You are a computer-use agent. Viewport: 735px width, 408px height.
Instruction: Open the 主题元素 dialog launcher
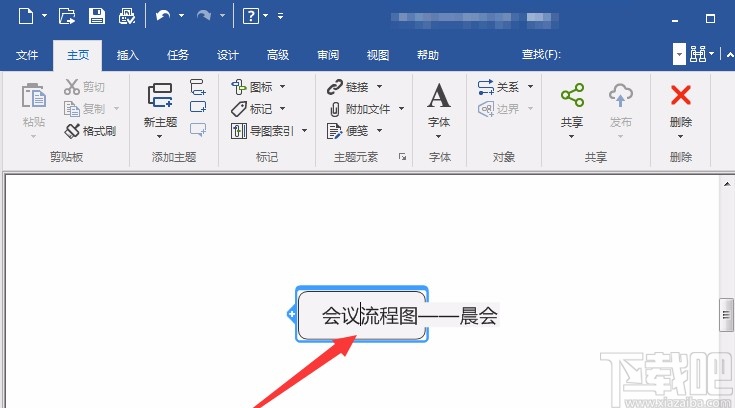(402, 157)
